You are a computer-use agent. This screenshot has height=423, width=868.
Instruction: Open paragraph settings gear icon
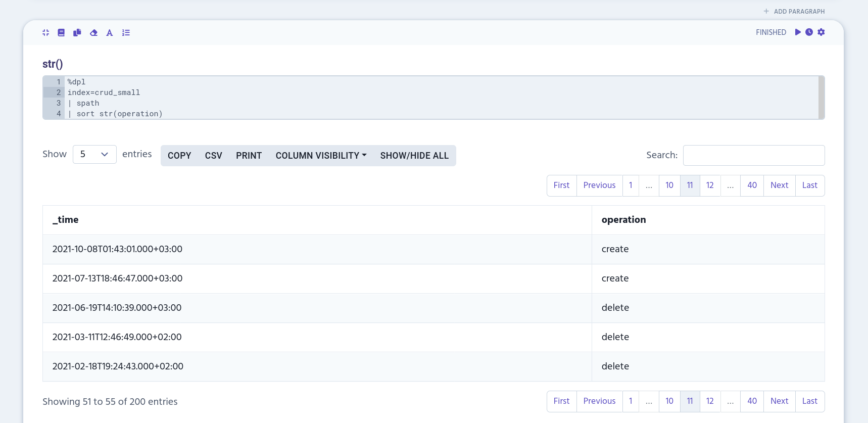(821, 32)
